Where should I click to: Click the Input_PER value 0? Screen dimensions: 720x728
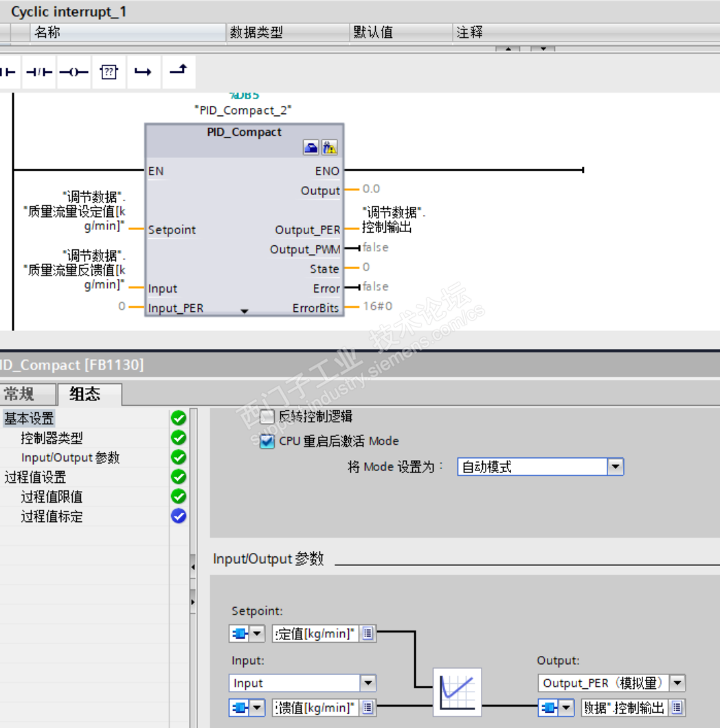tap(122, 306)
